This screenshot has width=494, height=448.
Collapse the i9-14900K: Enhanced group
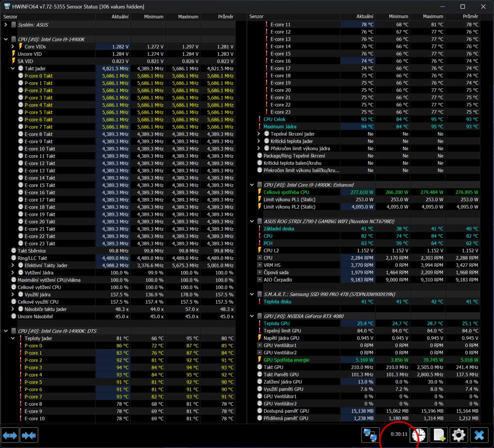point(252,185)
